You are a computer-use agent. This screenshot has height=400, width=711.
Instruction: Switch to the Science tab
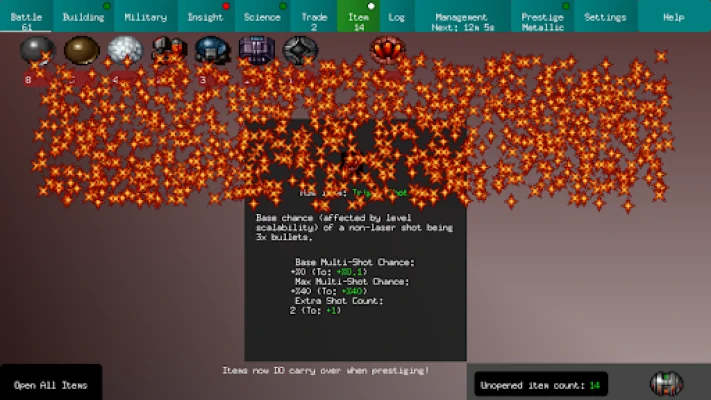262,16
